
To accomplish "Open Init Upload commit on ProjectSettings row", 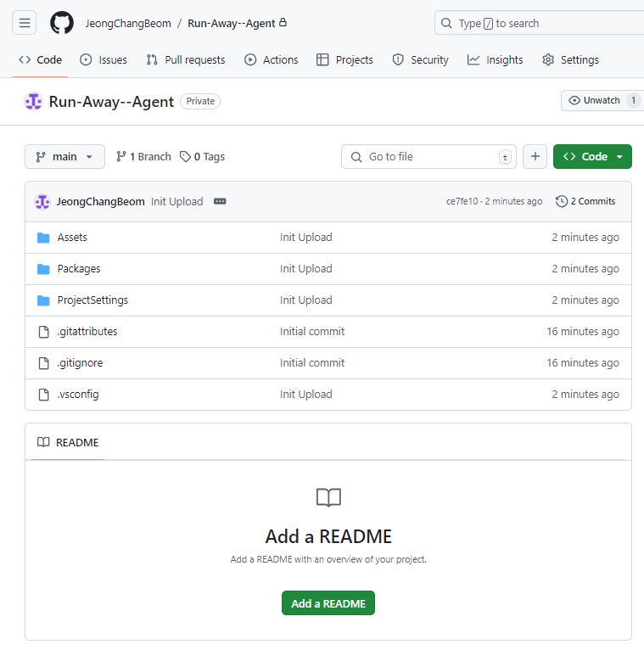I will tap(305, 300).
